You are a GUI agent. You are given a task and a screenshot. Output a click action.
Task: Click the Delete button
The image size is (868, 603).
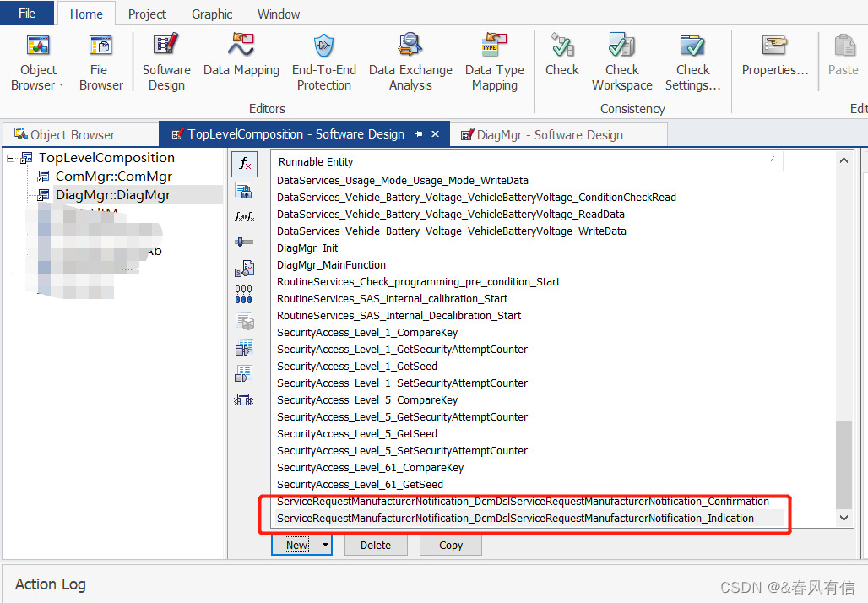point(376,545)
